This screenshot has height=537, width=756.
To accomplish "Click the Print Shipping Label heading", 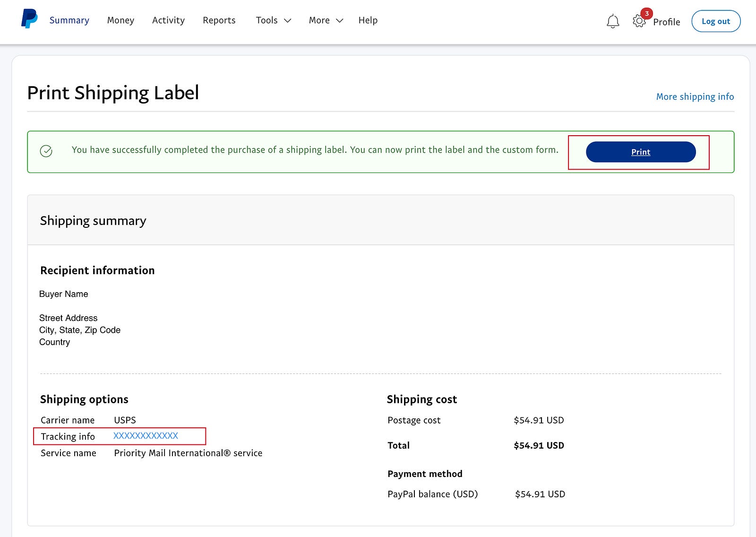I will coord(113,93).
